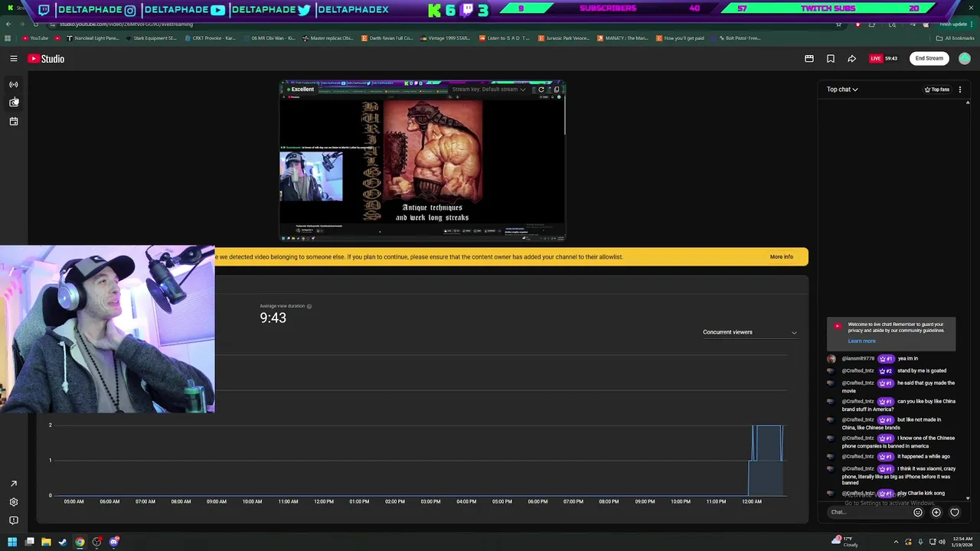Expand the Top chat dropdown

(842, 90)
